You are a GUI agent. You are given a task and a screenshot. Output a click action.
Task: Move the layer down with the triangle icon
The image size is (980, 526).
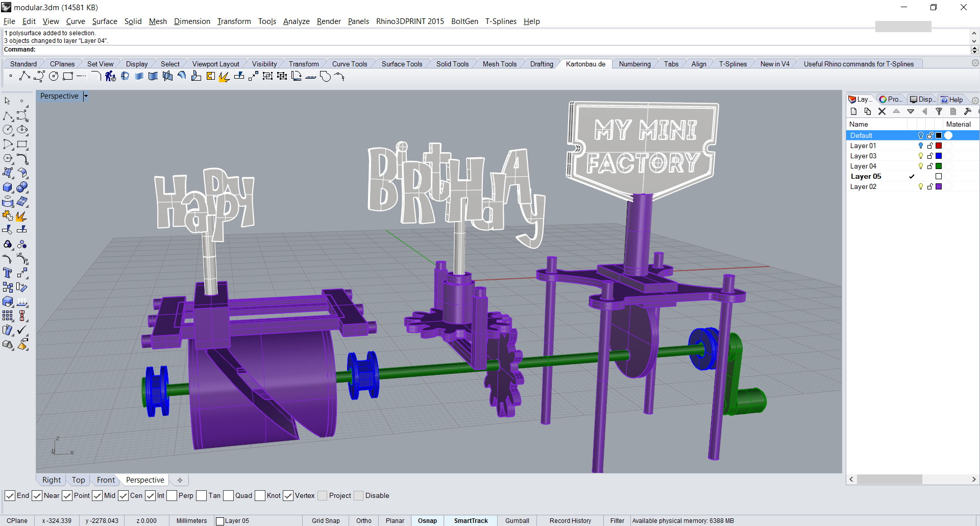point(911,111)
